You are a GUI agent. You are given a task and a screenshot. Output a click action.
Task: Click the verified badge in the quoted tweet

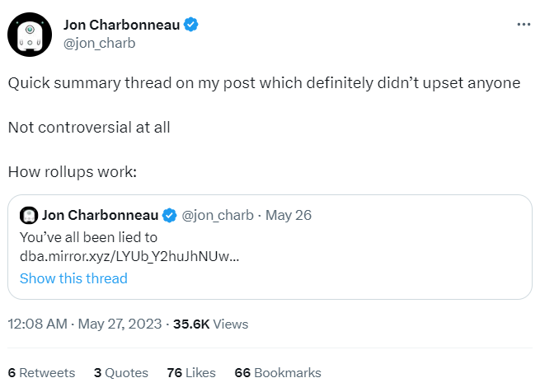coord(169,216)
